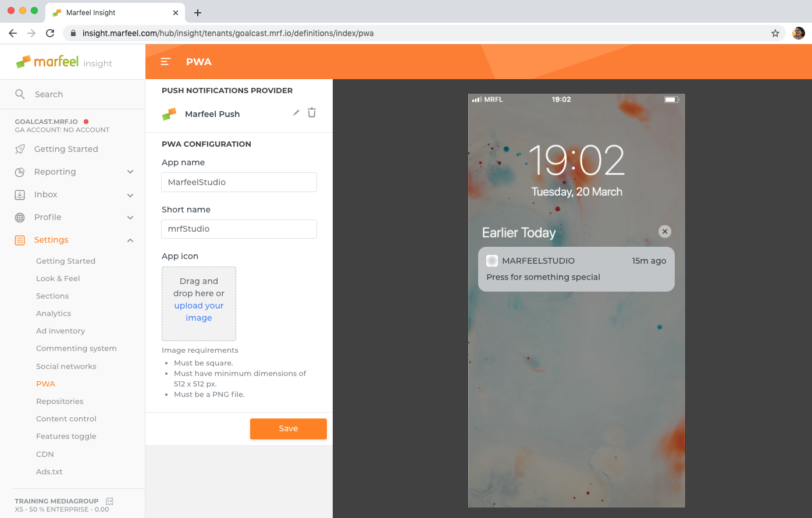Screen dimensions: 812x518
Task: Click the Inbox tray icon
Action: [20, 194]
